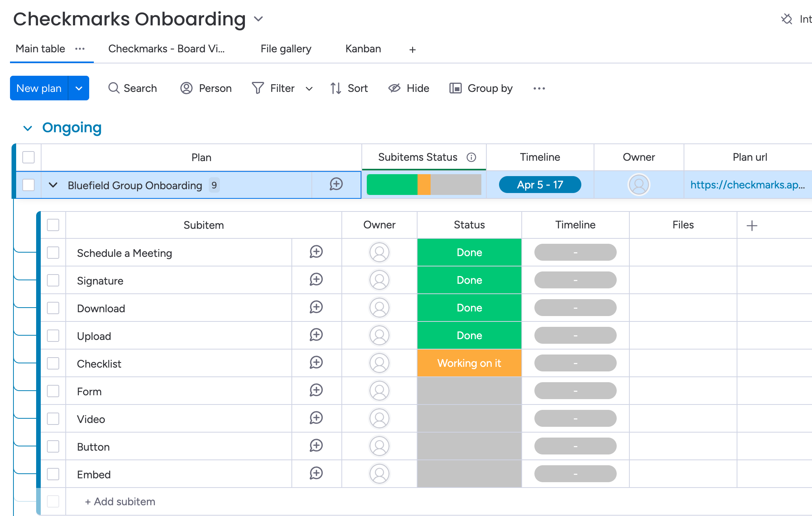Switch to Checkmarks - Board Vi... tab

pos(166,49)
